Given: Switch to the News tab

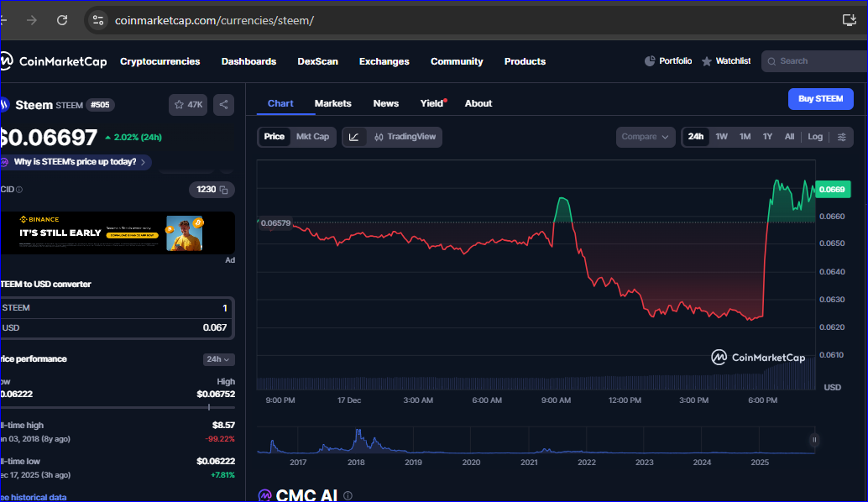Looking at the screenshot, I should 386,103.
